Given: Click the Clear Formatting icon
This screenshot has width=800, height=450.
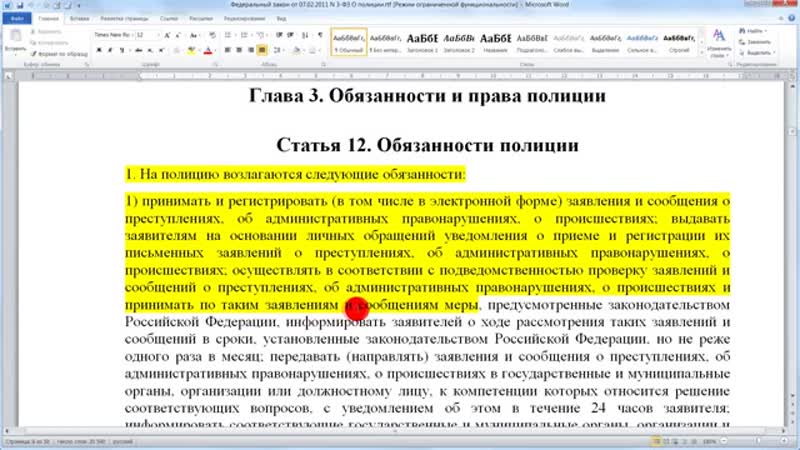Looking at the screenshot, I should (x=212, y=35).
